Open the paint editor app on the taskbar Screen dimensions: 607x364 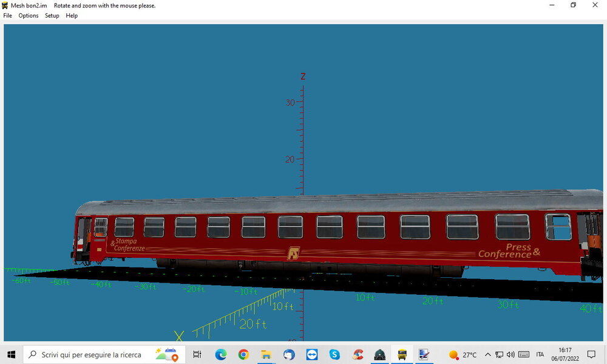pyautogui.click(x=424, y=354)
